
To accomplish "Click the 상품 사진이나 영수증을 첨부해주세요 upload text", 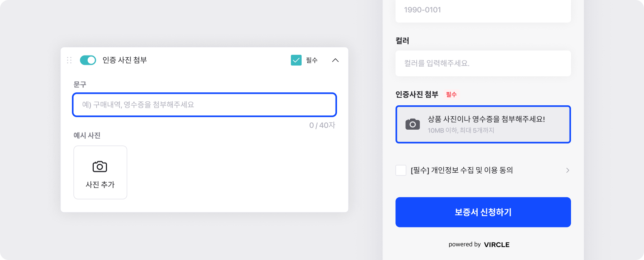I will tap(486, 119).
